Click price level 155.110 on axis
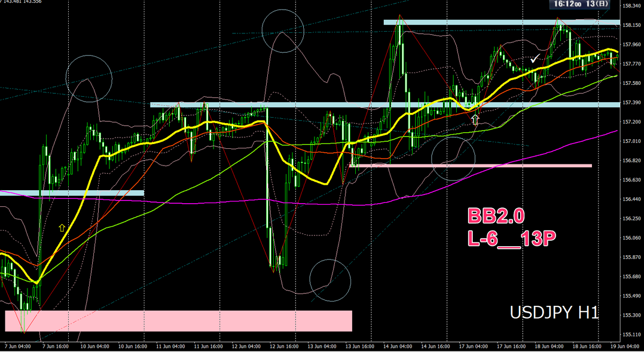644x352 pixels. coord(632,335)
